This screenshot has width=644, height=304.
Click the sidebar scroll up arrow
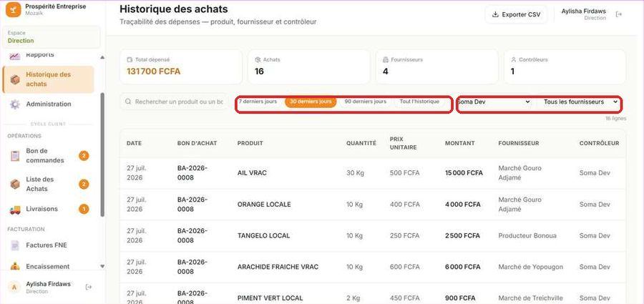pos(102,57)
